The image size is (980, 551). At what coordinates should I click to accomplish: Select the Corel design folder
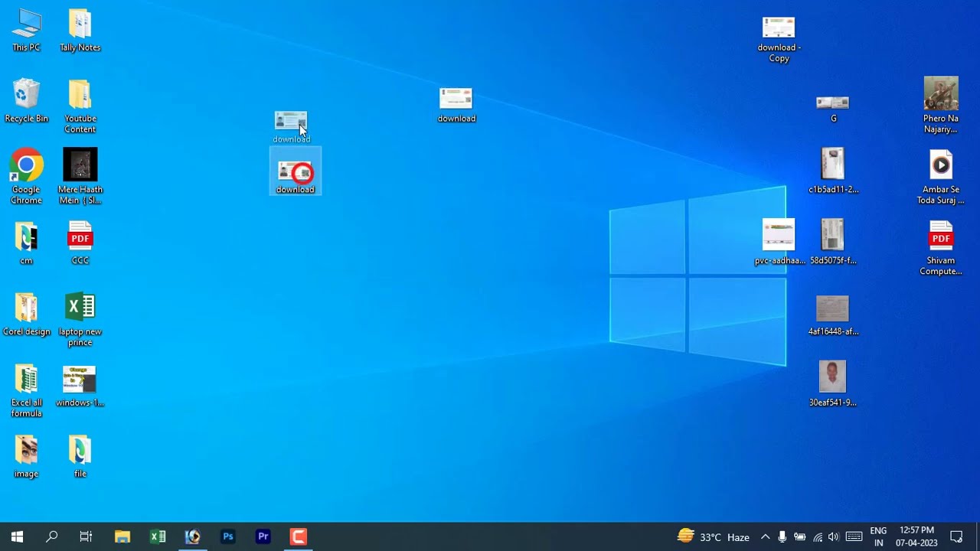pyautogui.click(x=26, y=315)
